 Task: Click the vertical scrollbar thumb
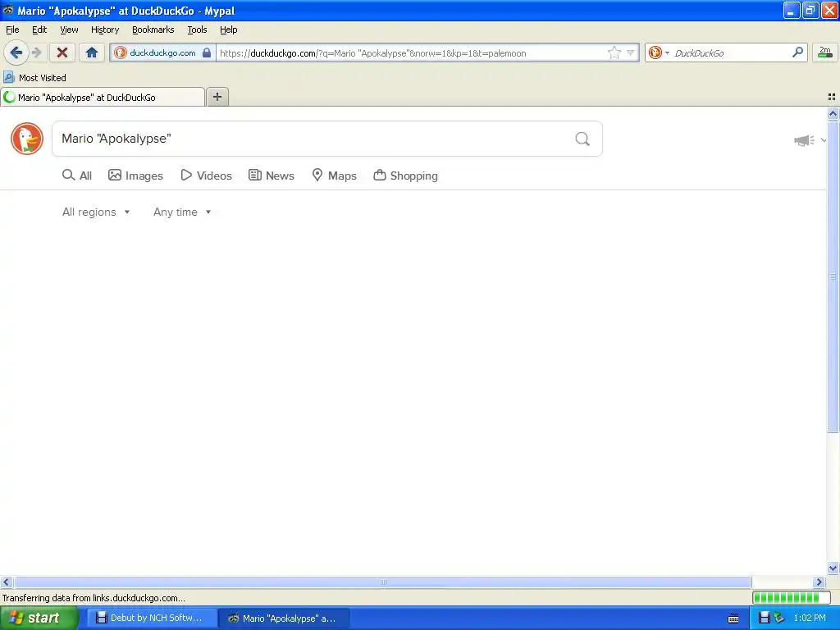point(833,276)
